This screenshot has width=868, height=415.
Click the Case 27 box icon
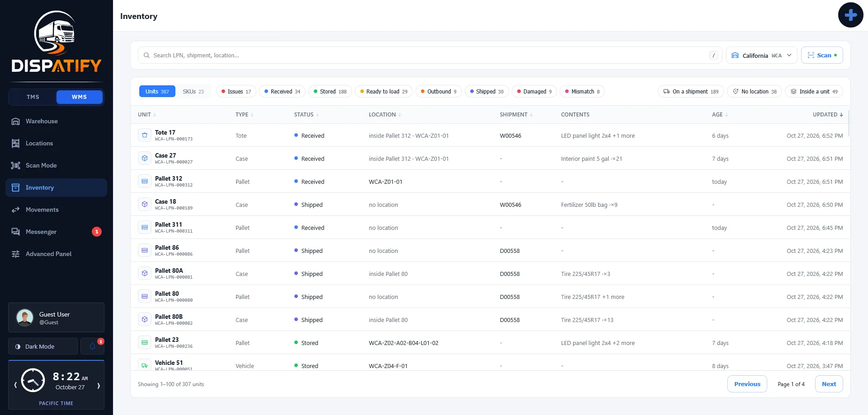pos(145,158)
